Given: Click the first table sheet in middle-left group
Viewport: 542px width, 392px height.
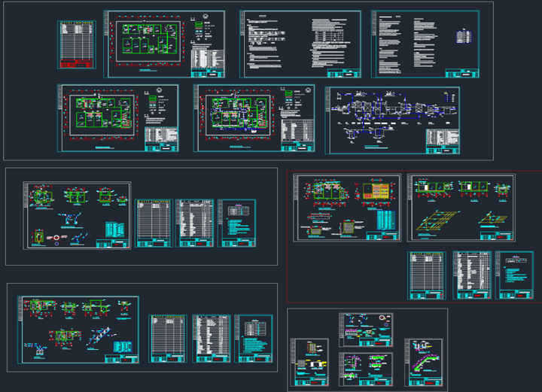Looking at the screenshot, I should (x=154, y=223).
